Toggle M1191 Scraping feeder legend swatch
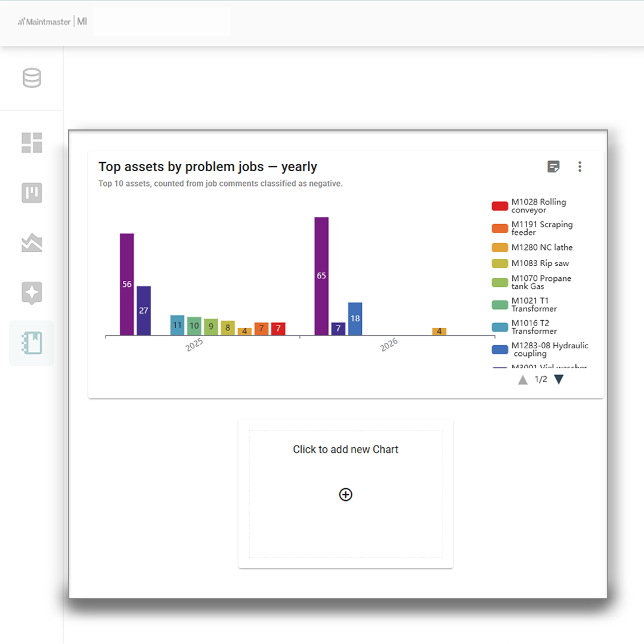The width and height of the screenshot is (644, 644). pos(500,228)
